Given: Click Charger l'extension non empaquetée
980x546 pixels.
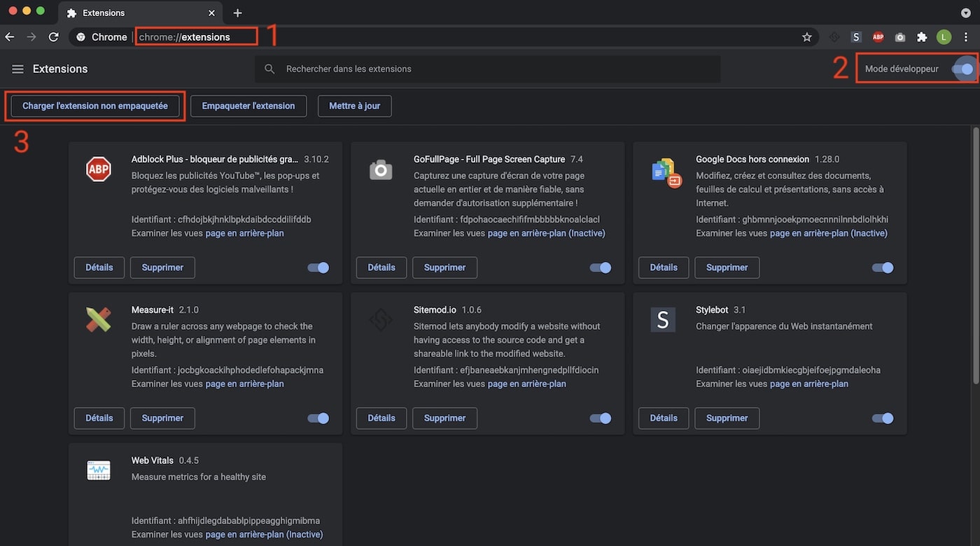Looking at the screenshot, I should (95, 106).
